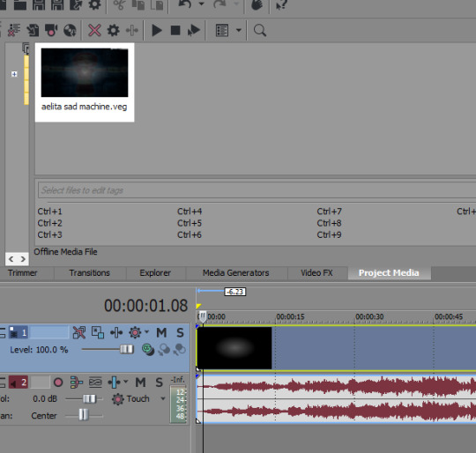Click the Render As icon in top toolbar
This screenshot has width=476, height=453.
point(76,4)
